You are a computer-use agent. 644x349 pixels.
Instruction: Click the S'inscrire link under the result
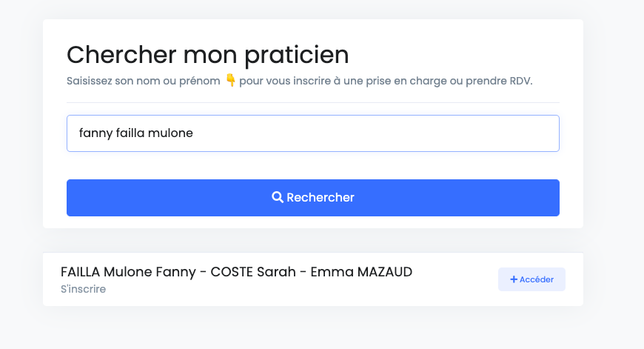(83, 289)
